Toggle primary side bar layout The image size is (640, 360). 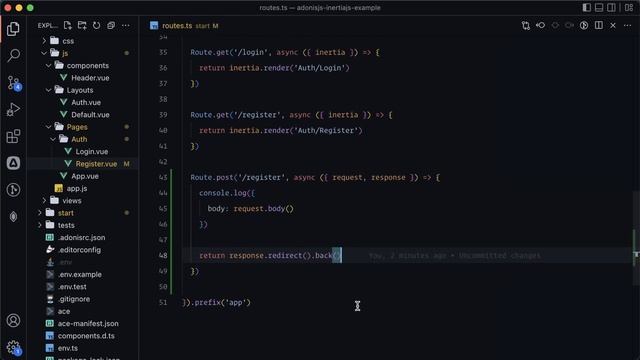tap(587, 8)
